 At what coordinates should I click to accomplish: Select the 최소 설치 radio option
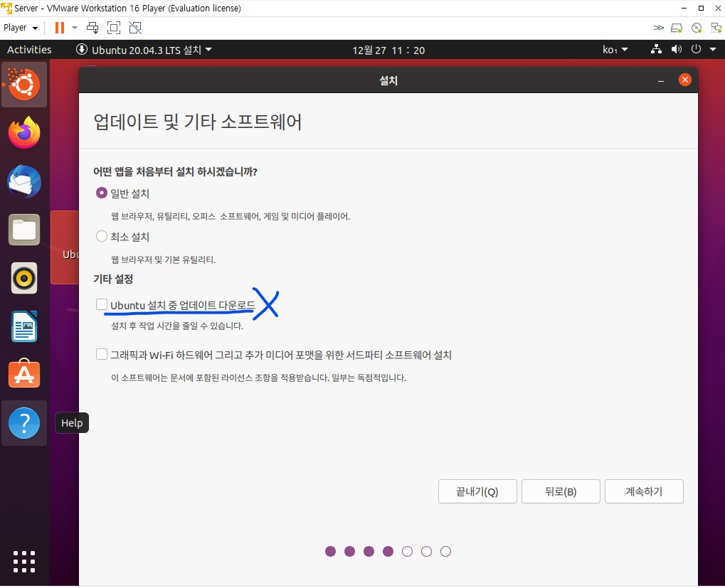[x=102, y=236]
